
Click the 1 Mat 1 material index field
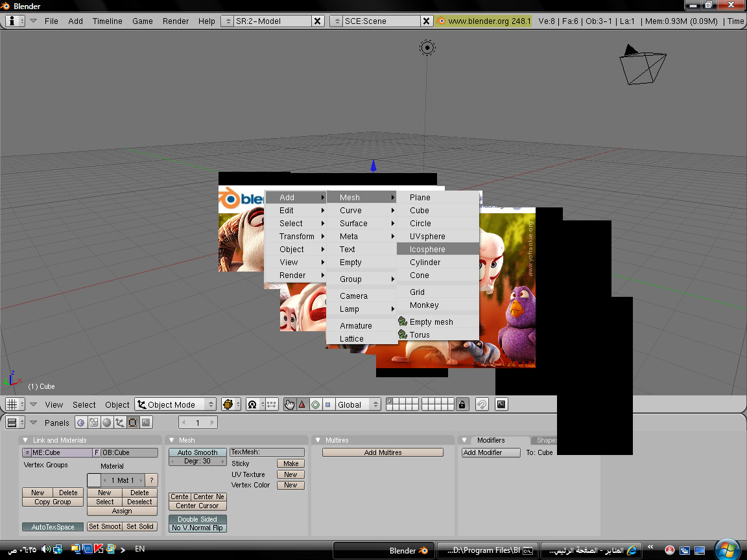click(x=123, y=480)
